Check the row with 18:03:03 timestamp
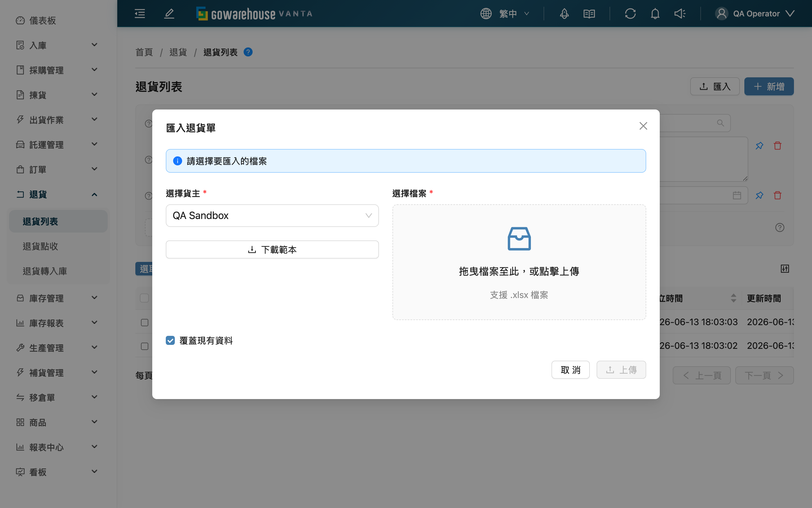The width and height of the screenshot is (812, 508). pos(145,323)
